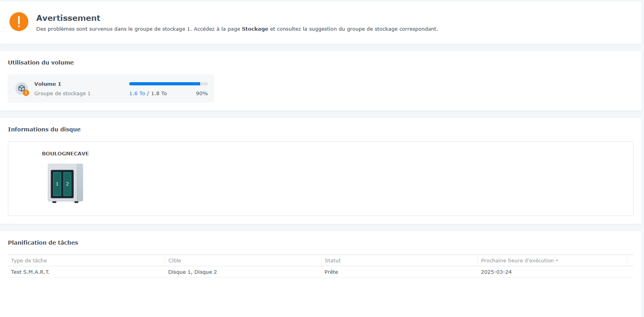Click the Volume 1 usage progress bar
Screen dimensions: 644x317
[x=169, y=84]
